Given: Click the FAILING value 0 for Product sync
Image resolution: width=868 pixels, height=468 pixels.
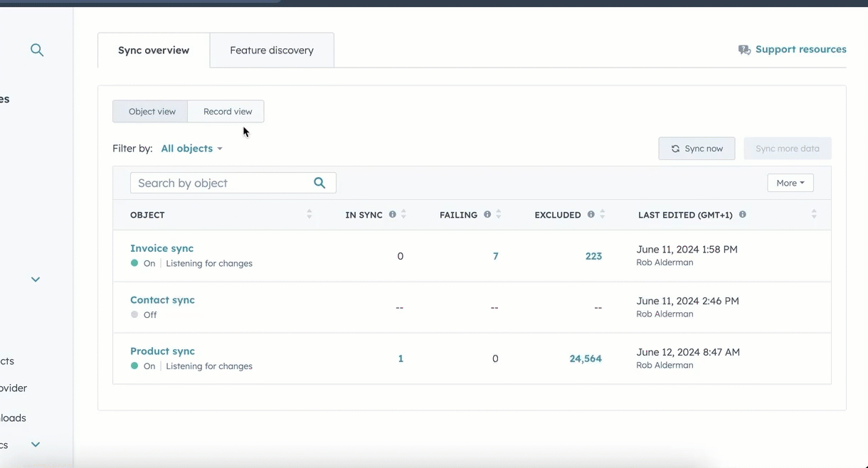Looking at the screenshot, I should pyautogui.click(x=495, y=358).
